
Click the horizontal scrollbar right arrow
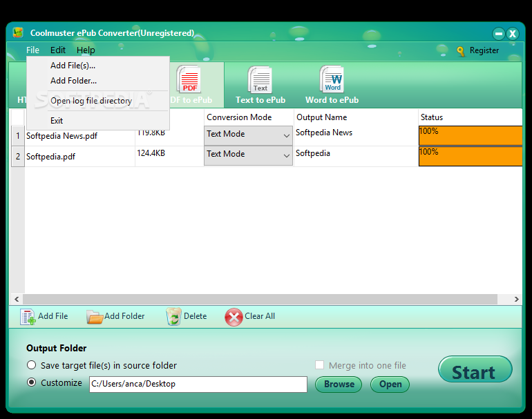coord(516,299)
